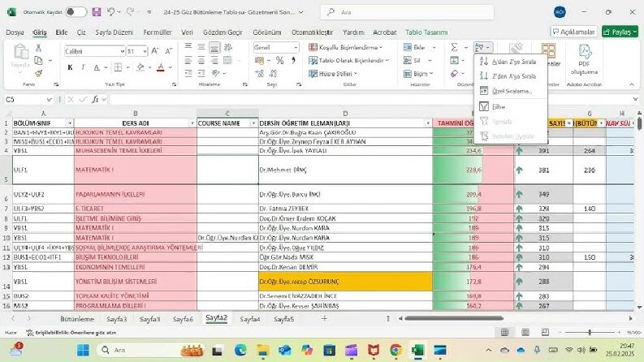
Task: Switch to Bütünleme sheet tab
Action: [x=77, y=319]
